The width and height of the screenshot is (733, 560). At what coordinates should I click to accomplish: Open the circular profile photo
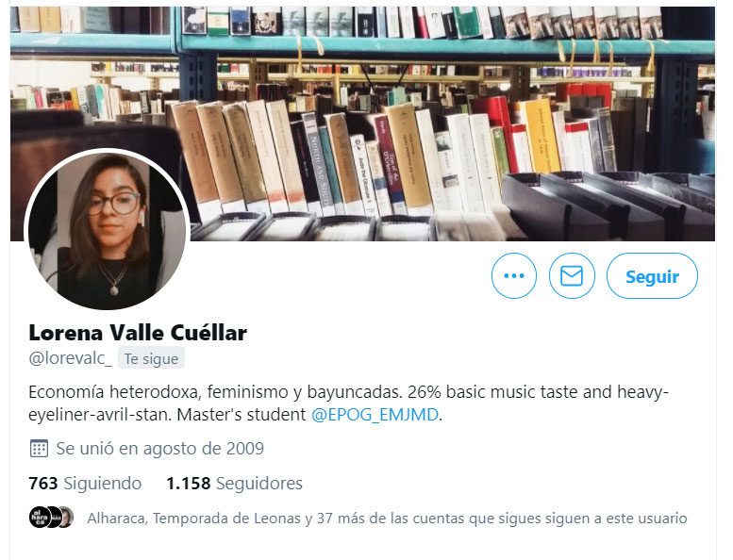click(x=107, y=231)
